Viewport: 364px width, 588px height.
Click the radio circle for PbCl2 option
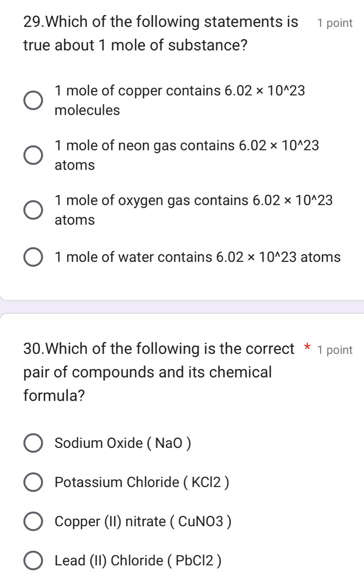[x=34, y=560]
